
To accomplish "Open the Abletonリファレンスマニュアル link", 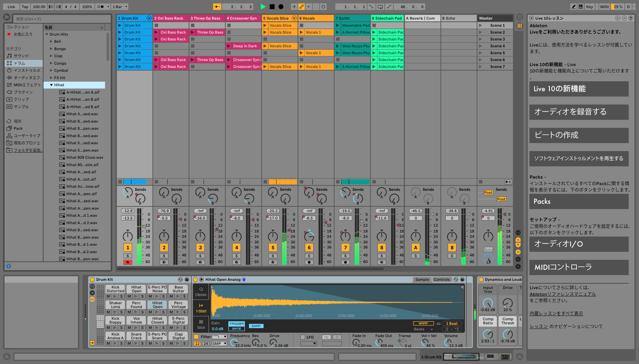I will pos(563,294).
